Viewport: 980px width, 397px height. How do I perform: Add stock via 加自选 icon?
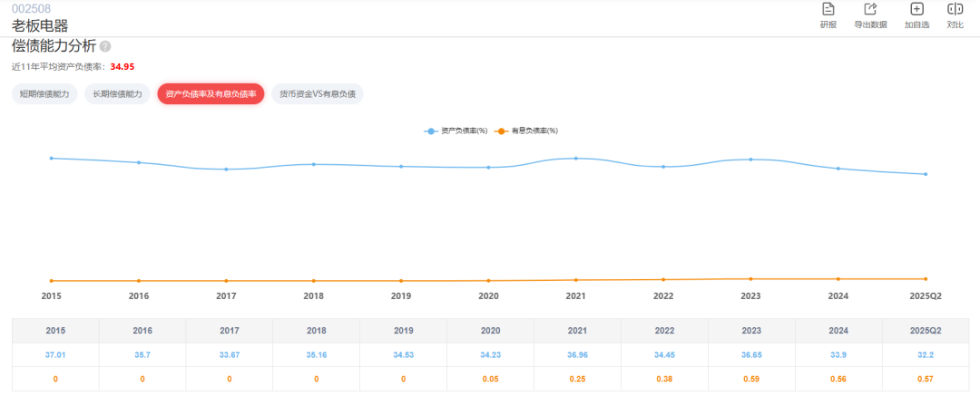pyautogui.click(x=916, y=9)
